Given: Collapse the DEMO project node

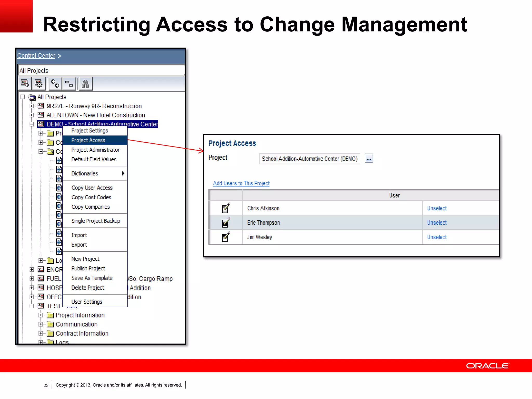Looking at the screenshot, I should click(x=32, y=124).
